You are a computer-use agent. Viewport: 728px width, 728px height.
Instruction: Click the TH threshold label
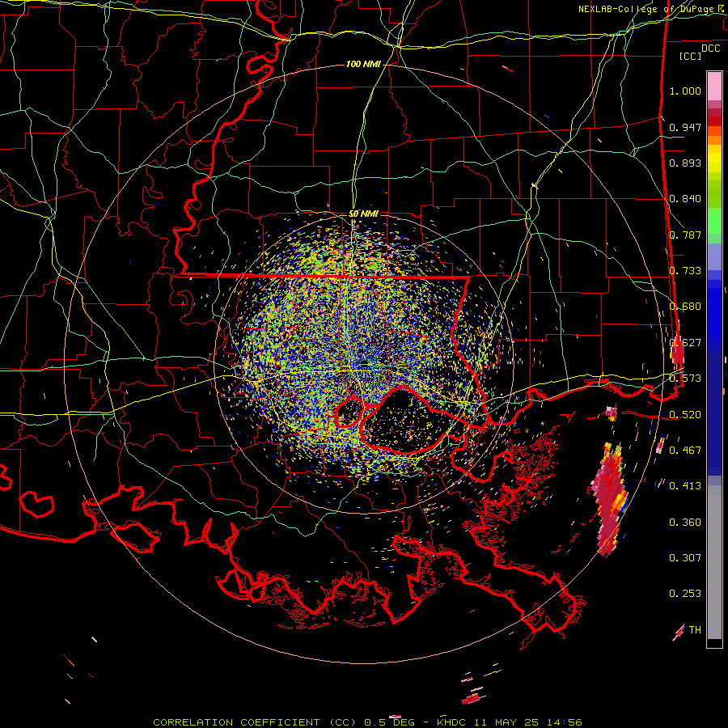tap(695, 630)
